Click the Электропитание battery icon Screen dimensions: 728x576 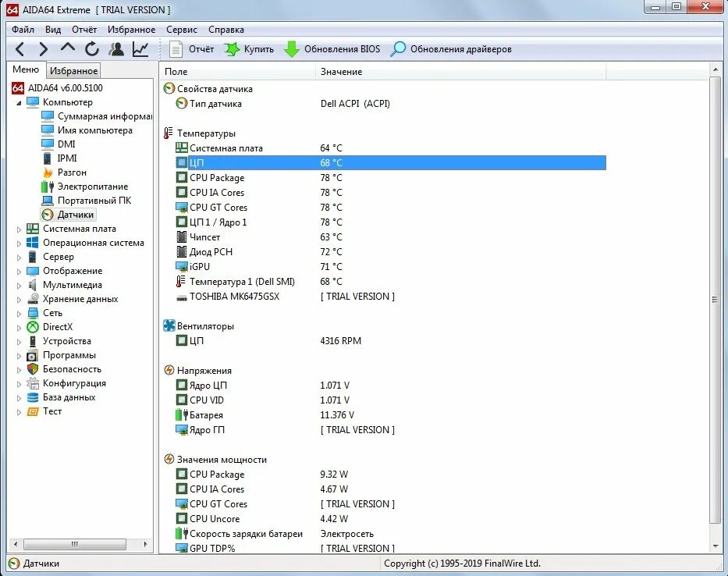[x=48, y=187]
